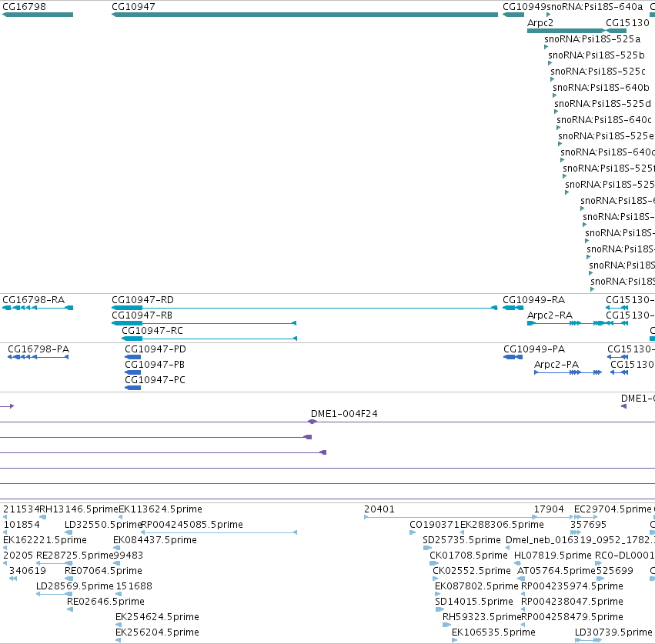Open EST RE02646.5prime
The width and height of the screenshot is (655, 644).
[x=105, y=602]
